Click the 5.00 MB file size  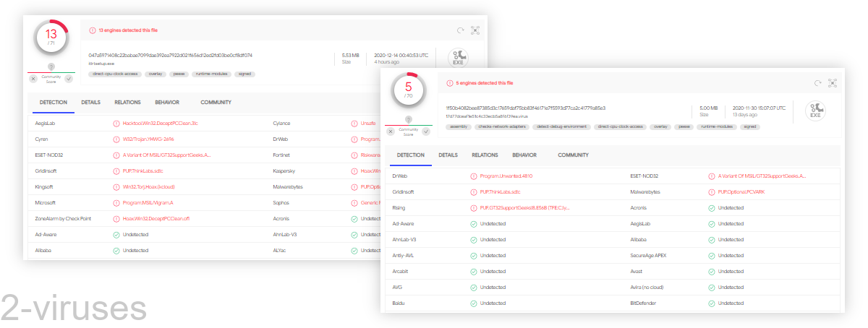point(708,108)
